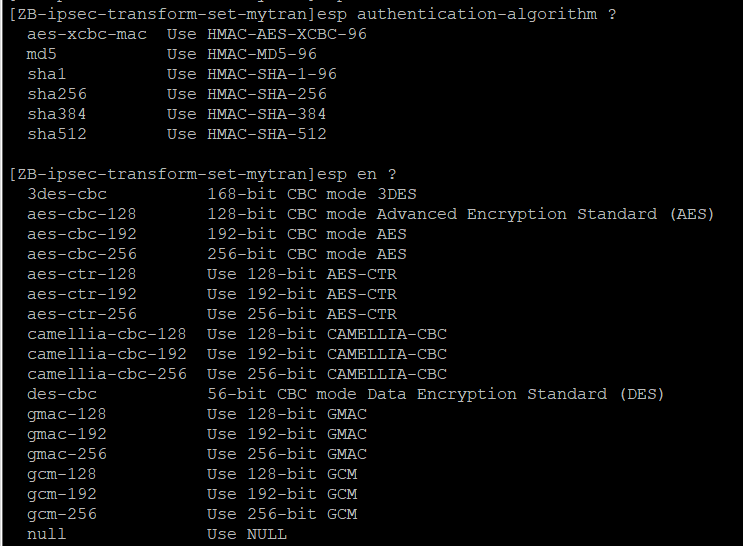Click the des-cbc encryption option

(x=62, y=394)
